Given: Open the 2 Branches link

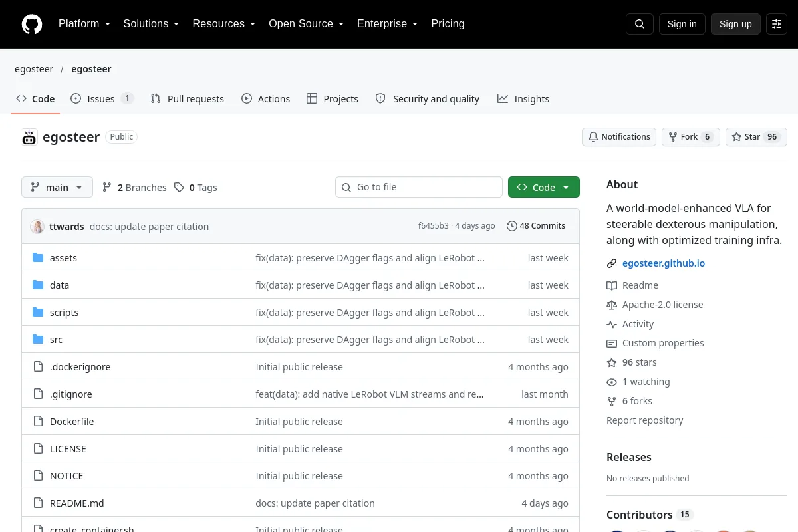Looking at the screenshot, I should (134, 188).
